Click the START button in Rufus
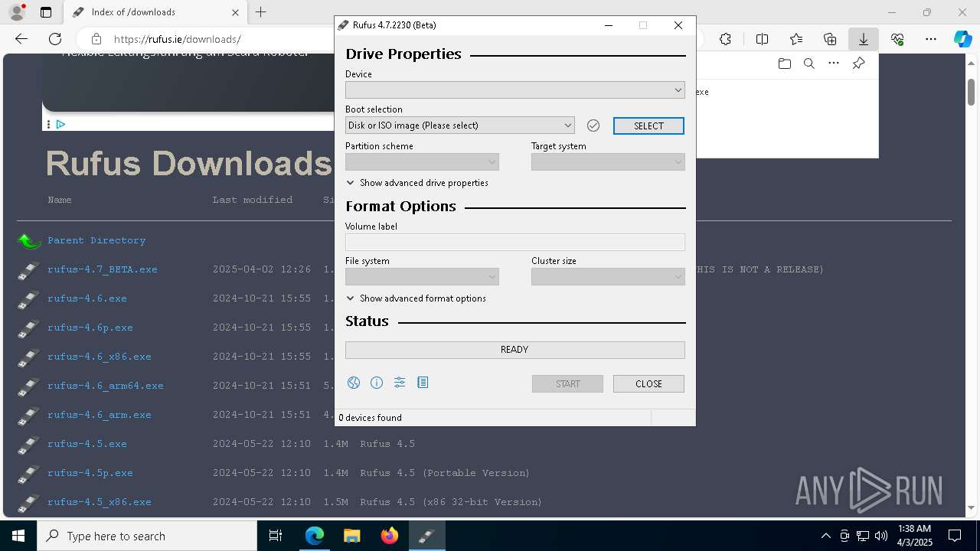980x551 pixels. 567,384
